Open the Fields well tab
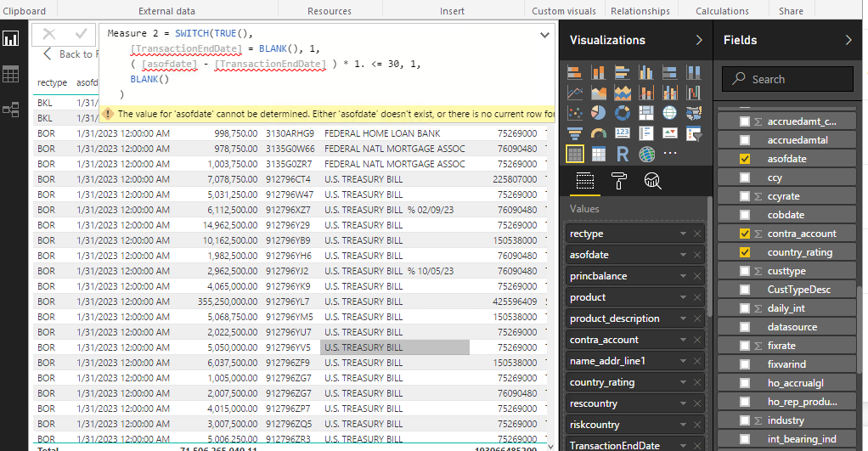Viewport: 868px width, 451px height. point(585,181)
